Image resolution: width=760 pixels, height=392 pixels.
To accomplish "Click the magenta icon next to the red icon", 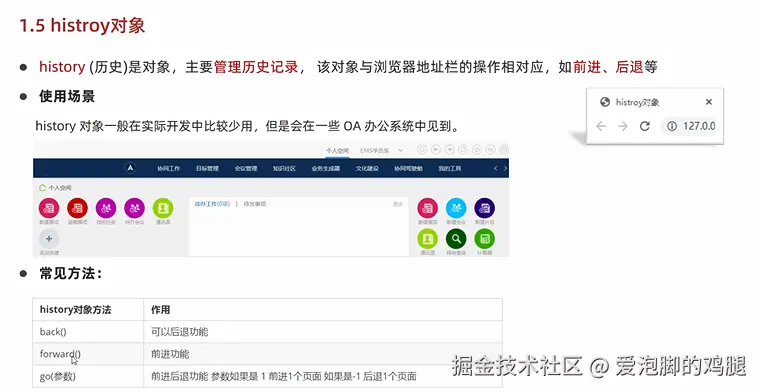I will click(106, 208).
